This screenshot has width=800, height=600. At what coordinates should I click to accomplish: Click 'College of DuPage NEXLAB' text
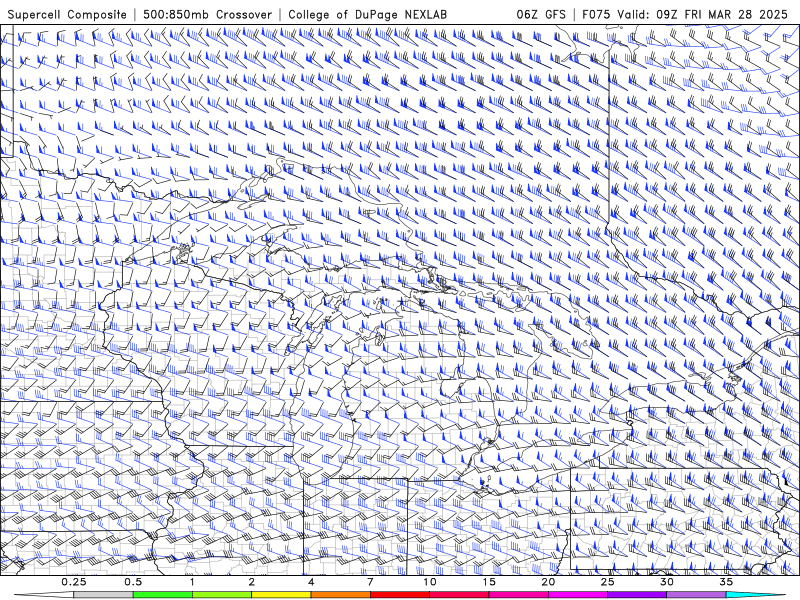(x=367, y=15)
